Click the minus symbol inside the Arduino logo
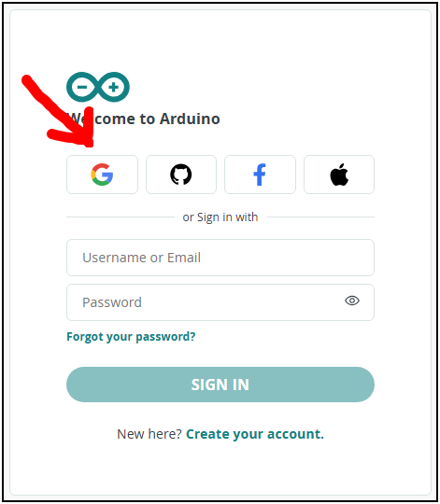The image size is (440, 504). tap(82, 87)
